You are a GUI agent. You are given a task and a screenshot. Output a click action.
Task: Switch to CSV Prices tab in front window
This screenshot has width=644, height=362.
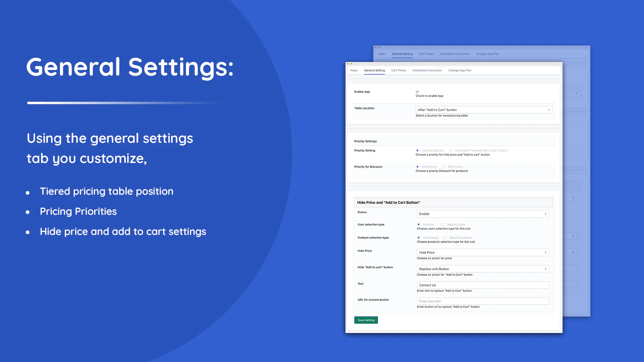(x=398, y=70)
